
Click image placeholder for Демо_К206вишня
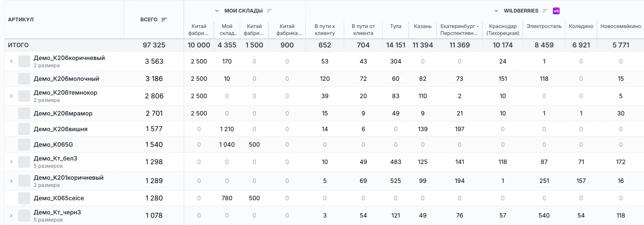pos(24,129)
